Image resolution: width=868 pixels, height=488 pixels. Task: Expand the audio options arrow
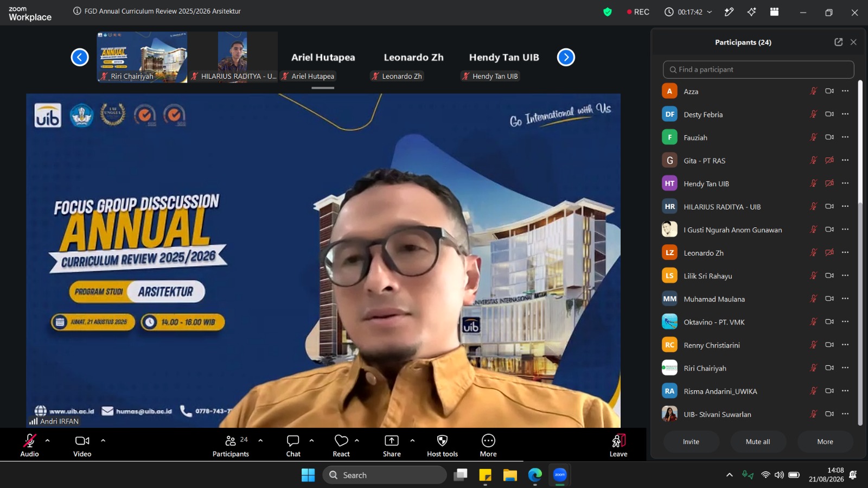(47, 440)
